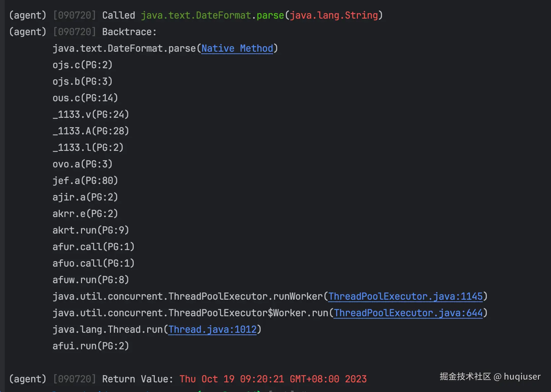Open Thread.java:1012 link
Viewport: 551px width, 392px height.
coord(212,330)
